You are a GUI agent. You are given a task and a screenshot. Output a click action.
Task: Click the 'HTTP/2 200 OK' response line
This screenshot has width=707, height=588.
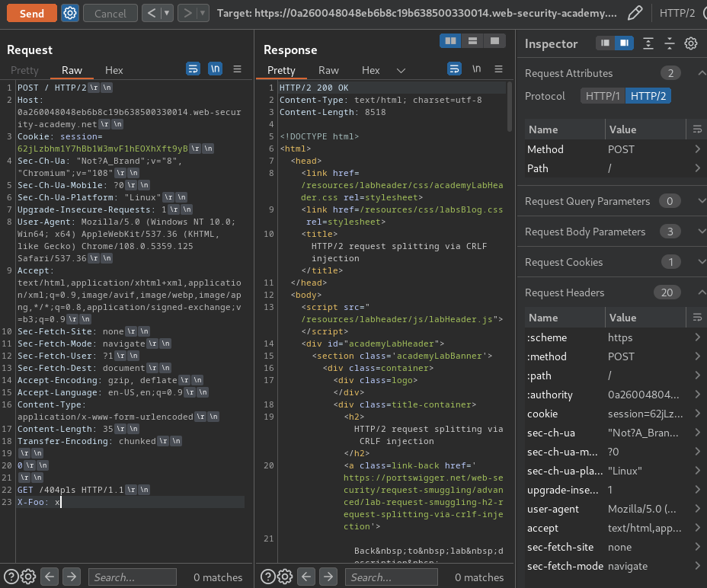click(314, 88)
